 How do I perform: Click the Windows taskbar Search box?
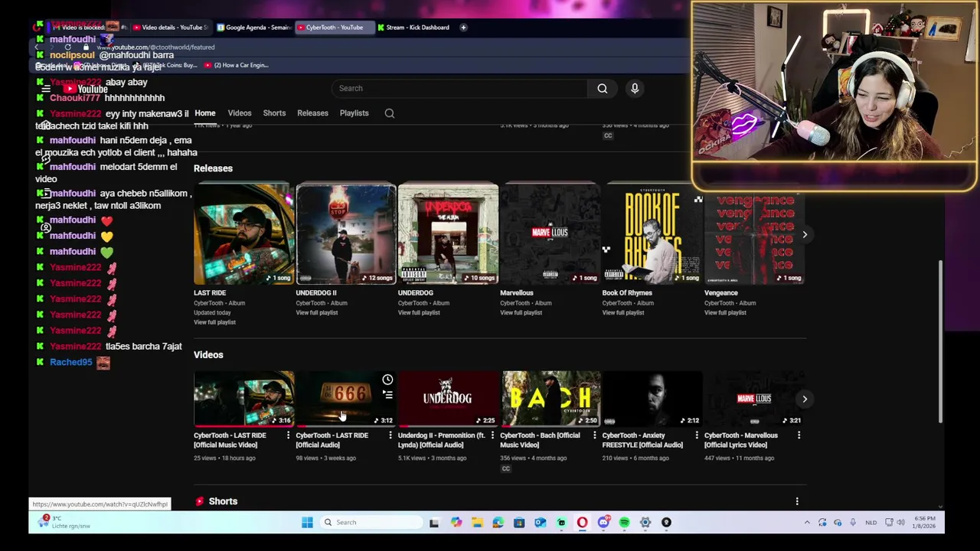[x=371, y=523]
